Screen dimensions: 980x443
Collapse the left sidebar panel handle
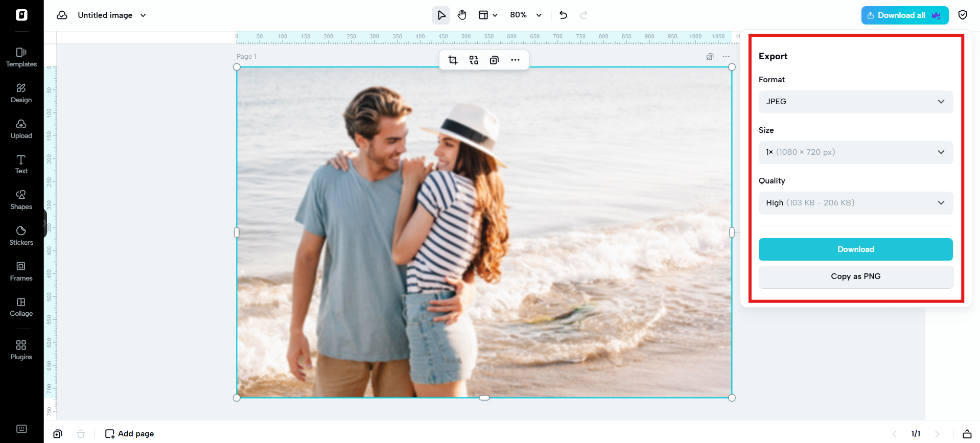45,224
